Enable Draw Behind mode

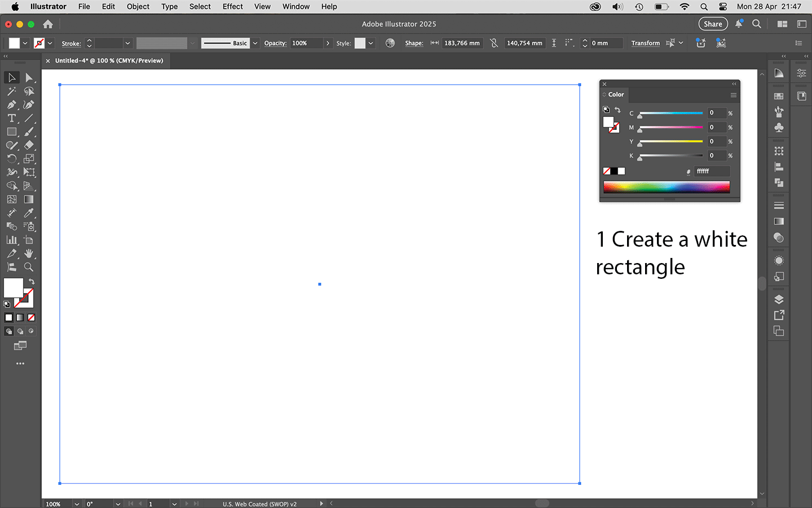(20, 331)
